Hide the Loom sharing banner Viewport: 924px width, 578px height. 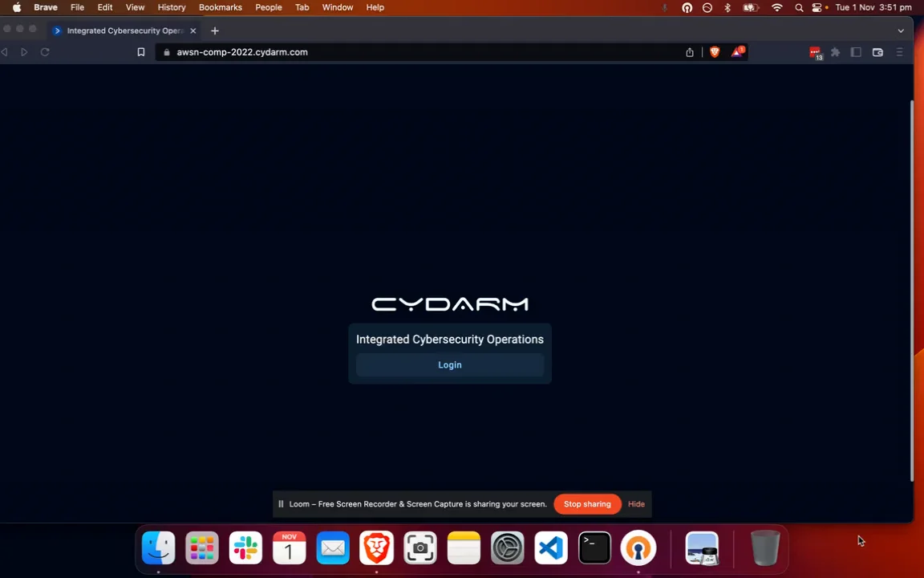tap(636, 504)
